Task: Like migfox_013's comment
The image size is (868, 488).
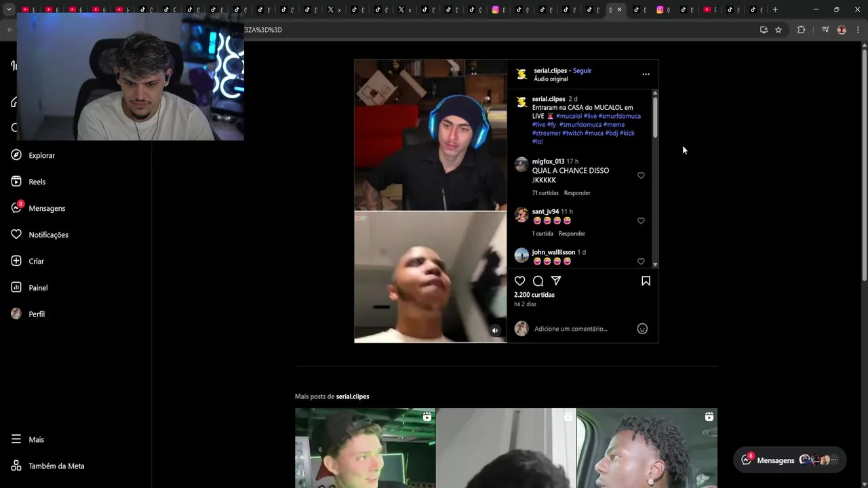Action: tap(641, 176)
